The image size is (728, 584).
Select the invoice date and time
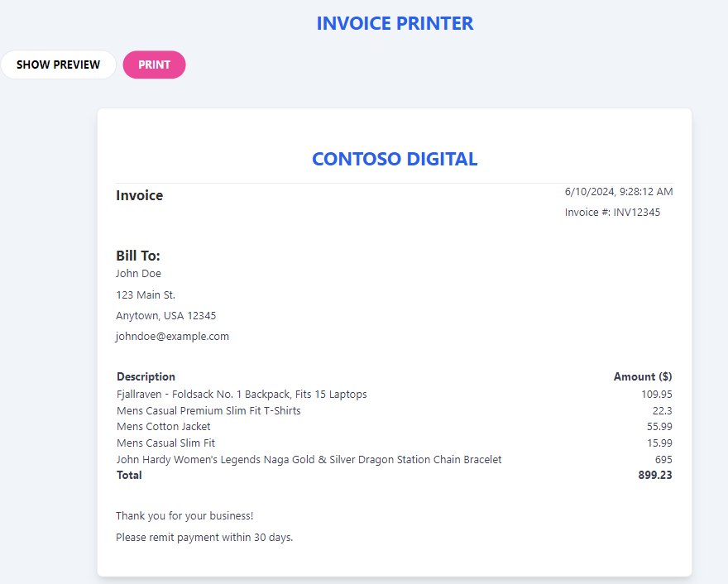(619, 192)
